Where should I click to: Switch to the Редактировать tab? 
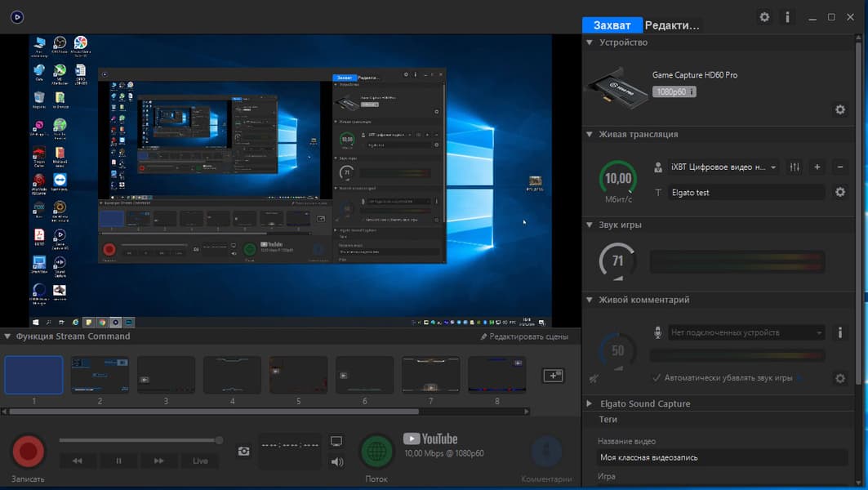672,24
